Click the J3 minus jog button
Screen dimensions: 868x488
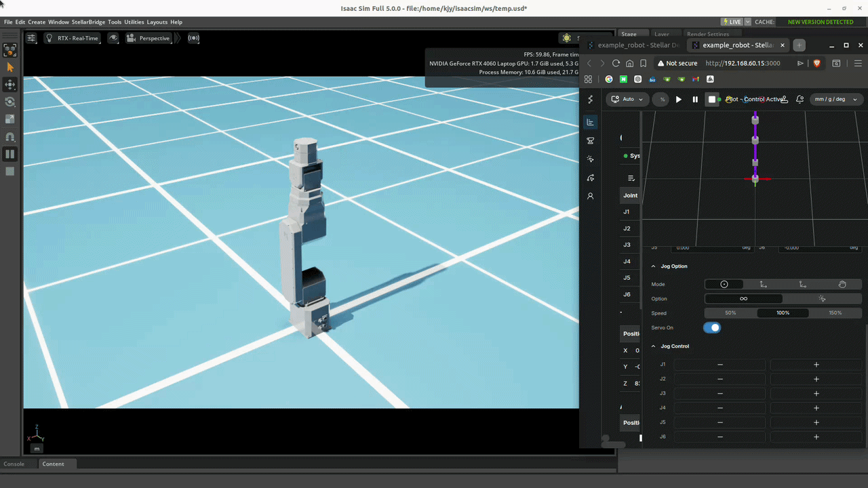click(719, 394)
